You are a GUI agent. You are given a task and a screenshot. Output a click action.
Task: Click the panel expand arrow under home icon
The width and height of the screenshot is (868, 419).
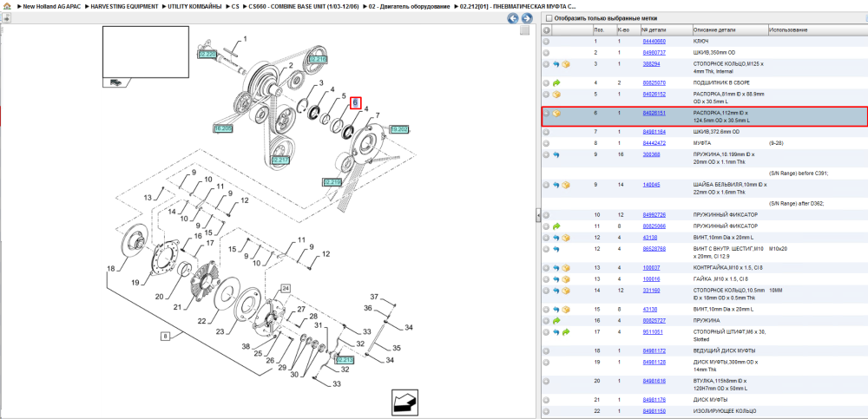(x=6, y=18)
